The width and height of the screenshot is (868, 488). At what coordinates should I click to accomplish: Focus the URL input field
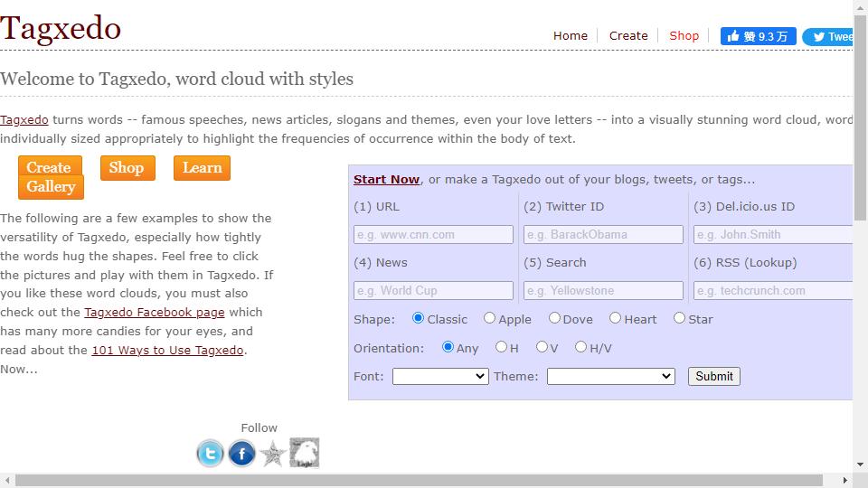point(433,235)
